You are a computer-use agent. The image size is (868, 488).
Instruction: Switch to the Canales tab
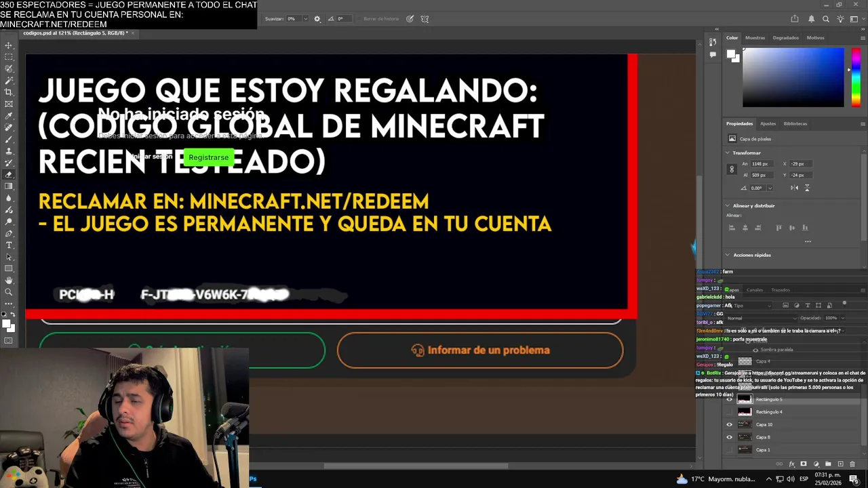(x=754, y=290)
